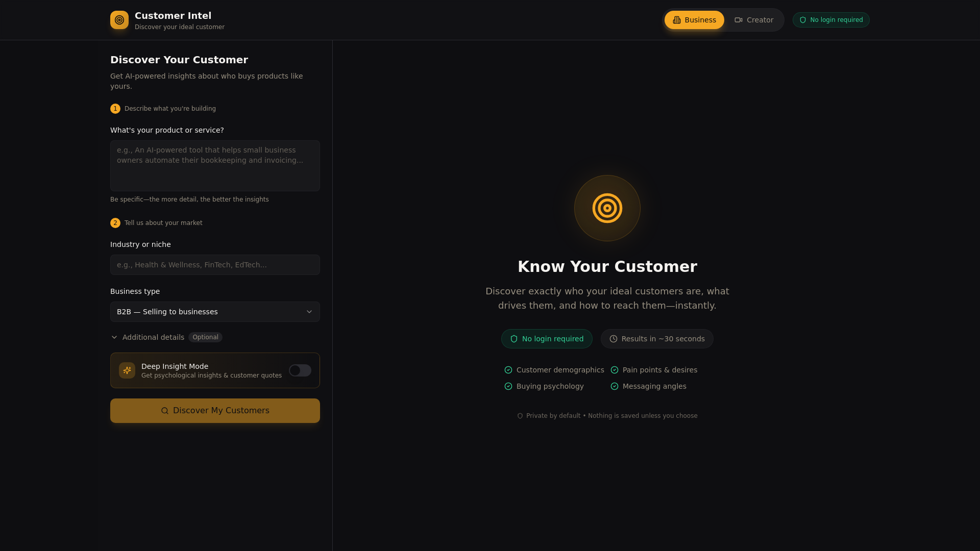Image resolution: width=980 pixels, height=551 pixels.
Task: Click the large center bullseye icon
Action: [x=607, y=208]
